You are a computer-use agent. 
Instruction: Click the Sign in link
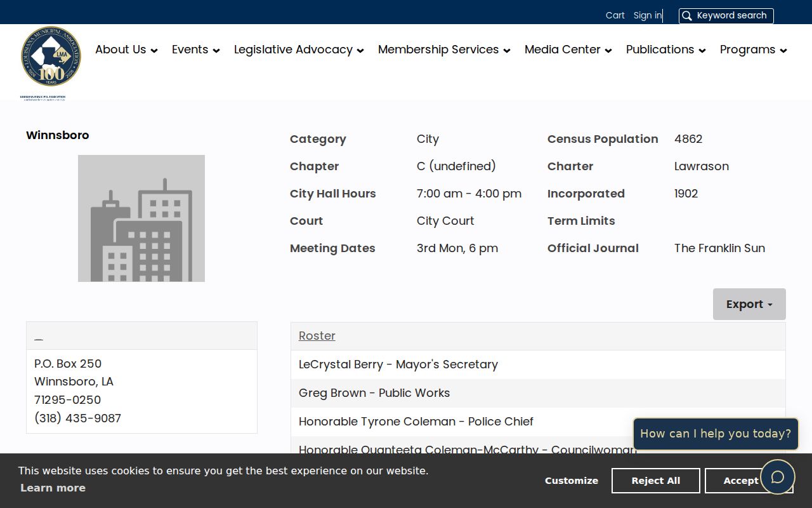click(x=647, y=15)
